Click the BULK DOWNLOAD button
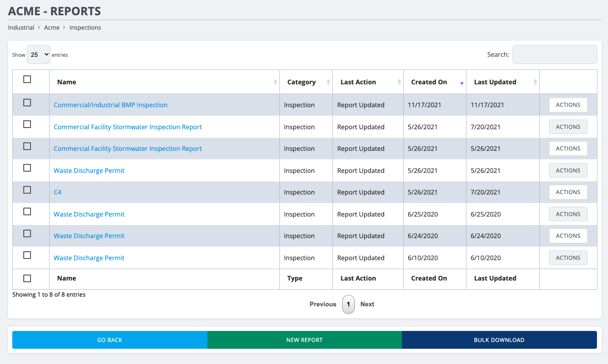 click(x=499, y=340)
